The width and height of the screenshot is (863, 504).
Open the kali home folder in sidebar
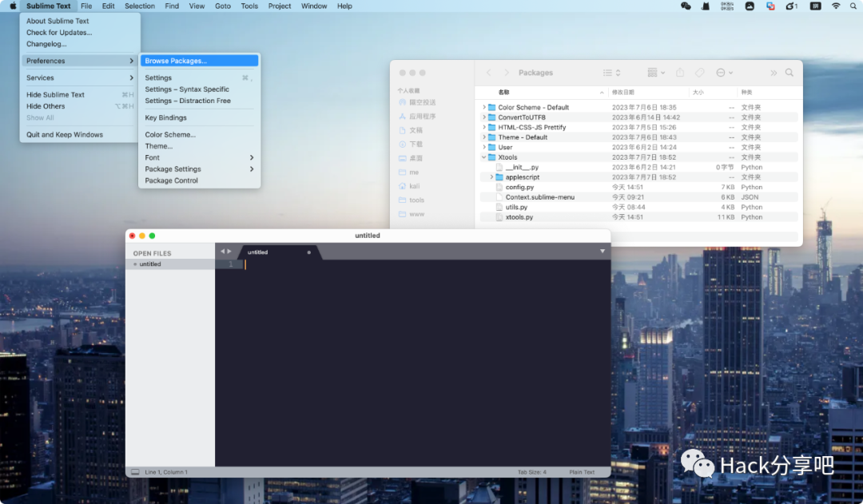(409, 186)
